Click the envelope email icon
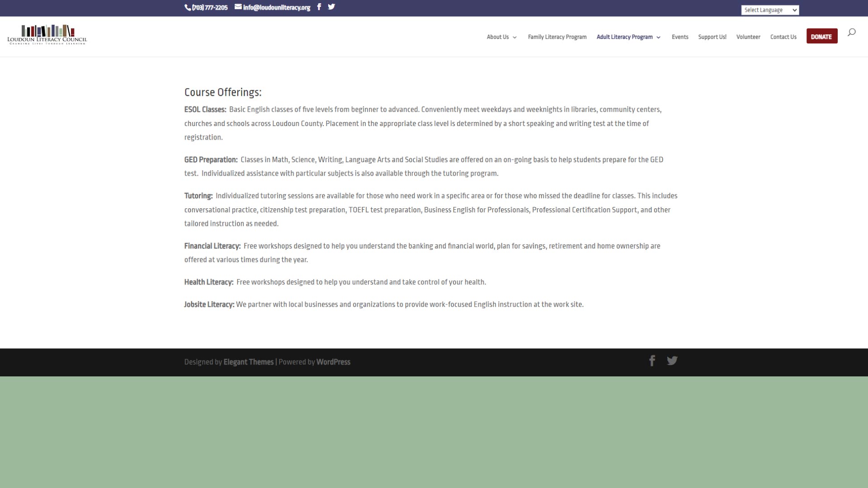The image size is (868, 488). (238, 7)
